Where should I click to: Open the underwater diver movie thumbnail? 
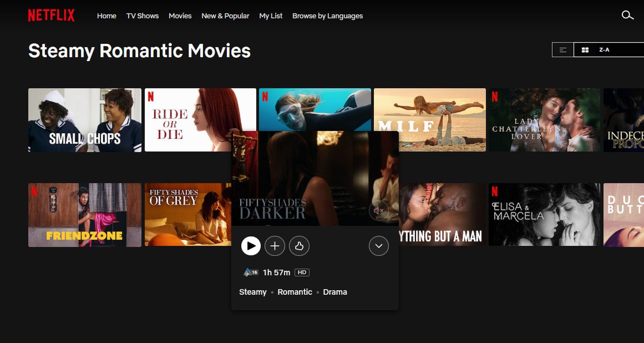coord(315,110)
